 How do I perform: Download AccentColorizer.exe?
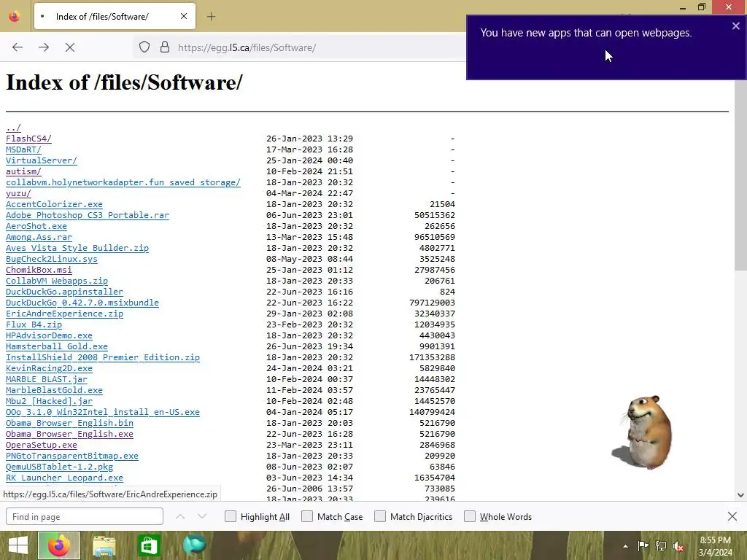point(54,204)
